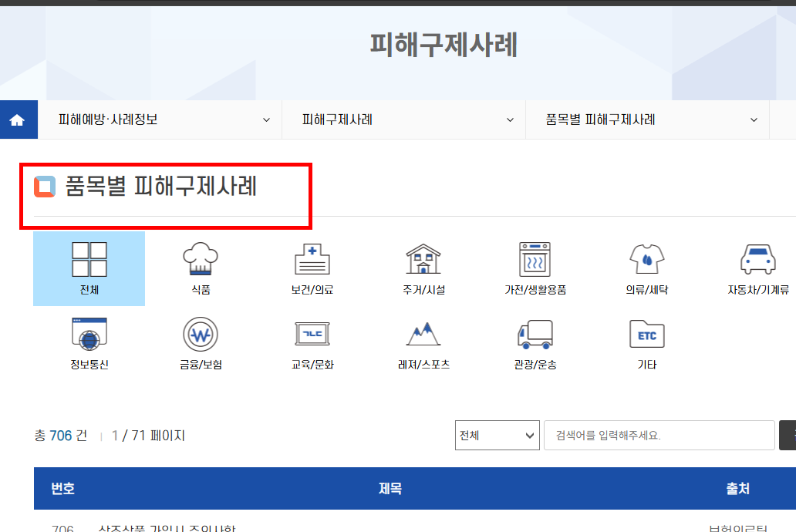796x532 pixels.
Task: Select the 레져/스포츠 category icon
Action: click(423, 342)
